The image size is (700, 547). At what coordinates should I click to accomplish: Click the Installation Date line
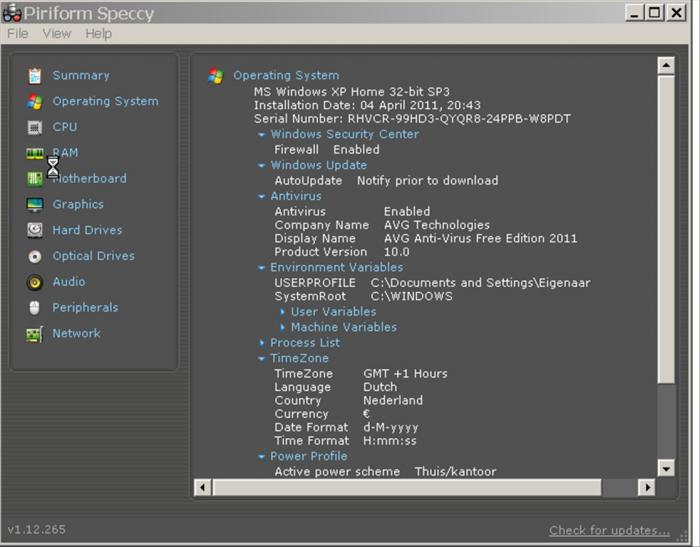(x=367, y=105)
